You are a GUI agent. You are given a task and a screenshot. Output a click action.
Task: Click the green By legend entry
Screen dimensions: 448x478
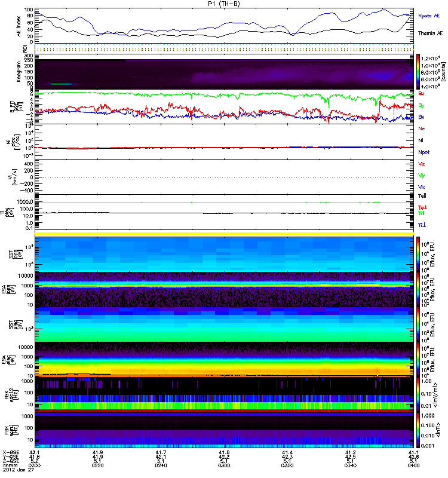[x=422, y=105]
